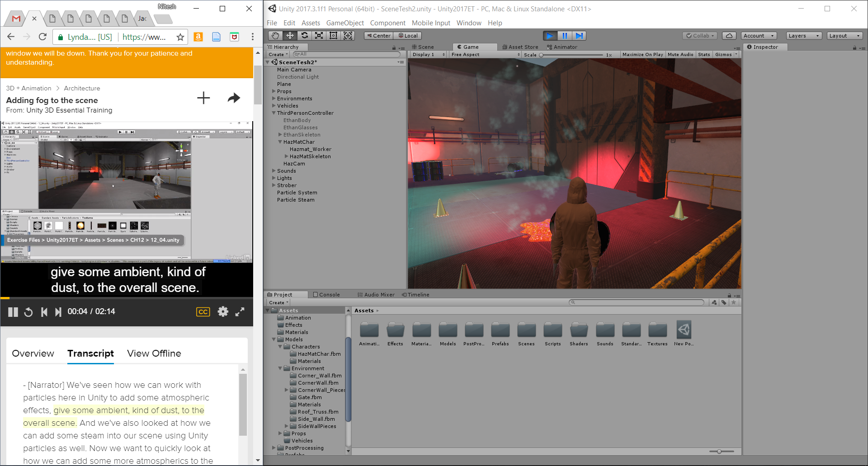Share the Lynda course video

click(x=234, y=98)
